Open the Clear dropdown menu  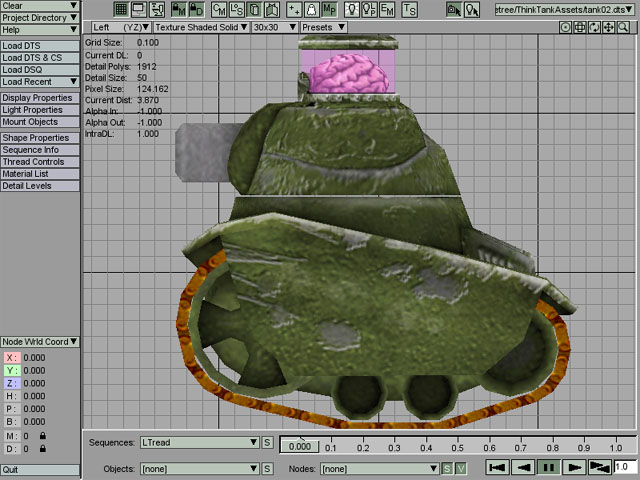[x=40, y=6]
